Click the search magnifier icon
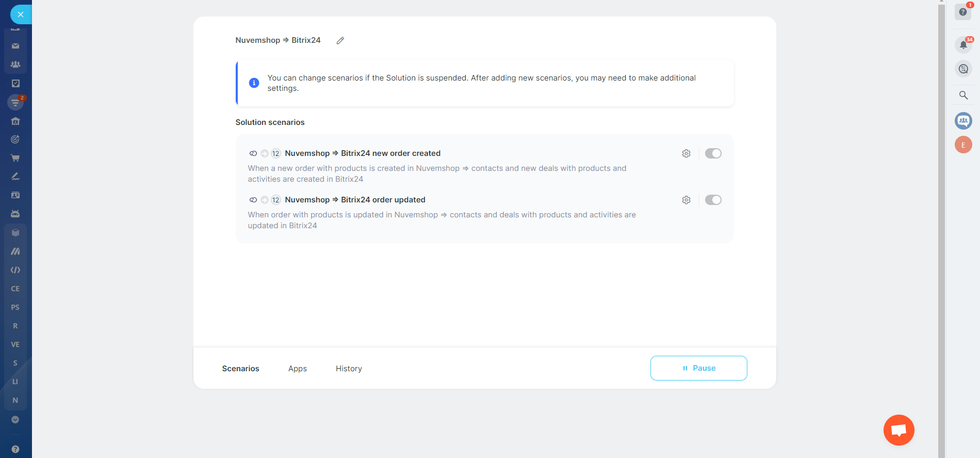 (963, 95)
